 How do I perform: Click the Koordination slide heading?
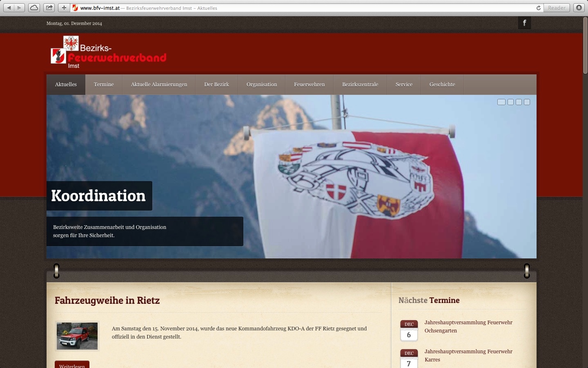98,196
